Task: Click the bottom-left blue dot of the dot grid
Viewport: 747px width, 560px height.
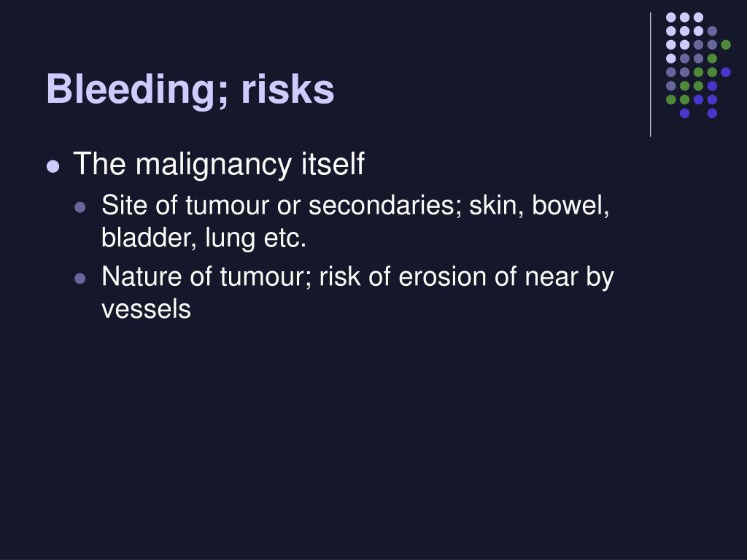Action: 684,113
